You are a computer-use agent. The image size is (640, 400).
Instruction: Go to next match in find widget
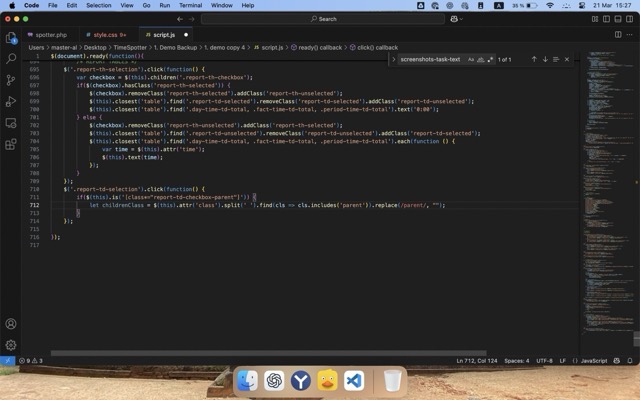click(545, 59)
